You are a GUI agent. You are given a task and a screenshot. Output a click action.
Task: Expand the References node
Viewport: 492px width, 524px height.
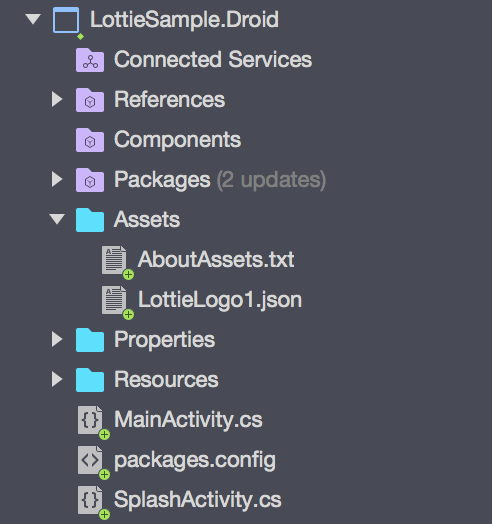coord(57,100)
